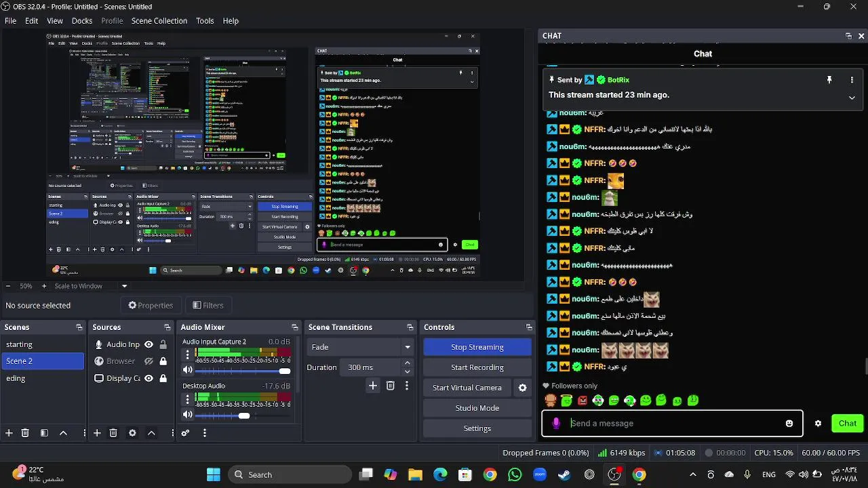Open Audio Mixer toolbar three-dot menu
868x488 pixels.
(204, 433)
